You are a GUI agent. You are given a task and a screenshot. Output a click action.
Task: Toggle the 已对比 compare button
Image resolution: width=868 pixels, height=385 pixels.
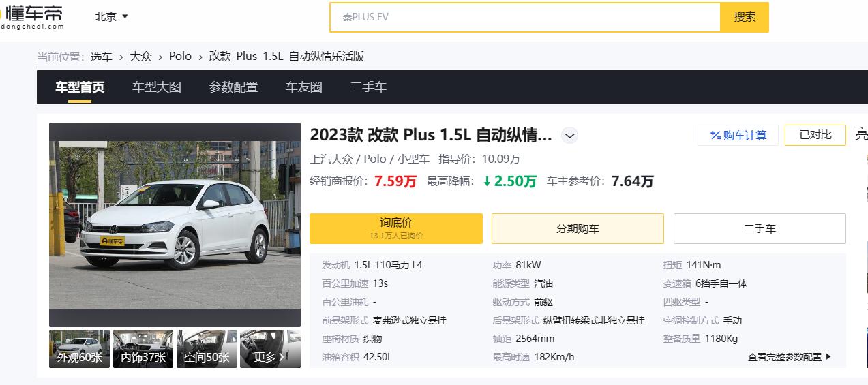pyautogui.click(x=815, y=135)
